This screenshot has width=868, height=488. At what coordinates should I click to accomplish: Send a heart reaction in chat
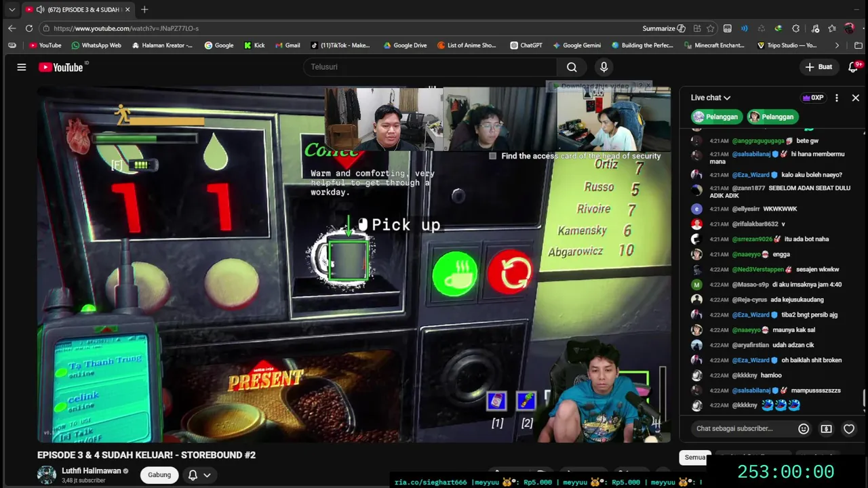[849, 428]
